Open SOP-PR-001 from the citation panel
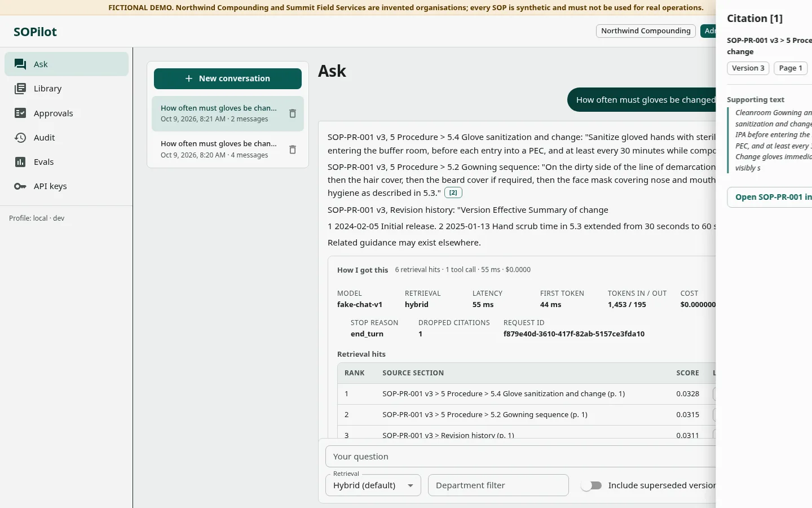 coord(770,197)
